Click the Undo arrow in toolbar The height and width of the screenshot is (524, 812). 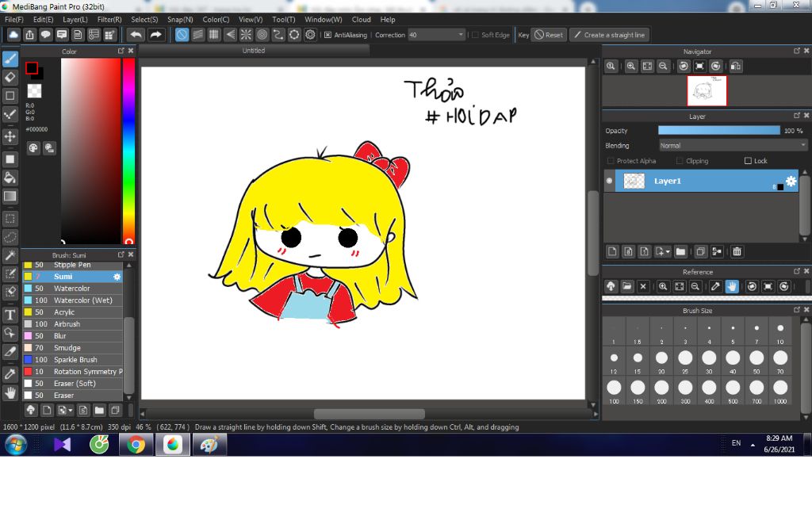point(136,35)
